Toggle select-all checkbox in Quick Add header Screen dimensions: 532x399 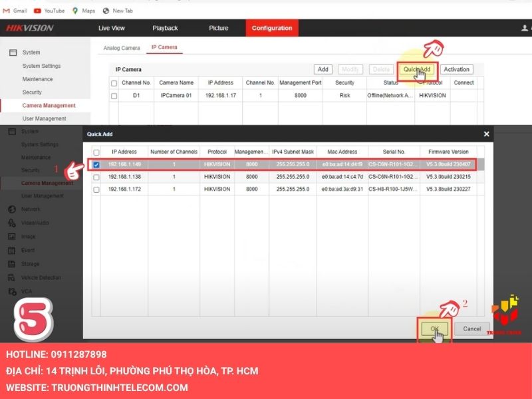click(x=96, y=152)
